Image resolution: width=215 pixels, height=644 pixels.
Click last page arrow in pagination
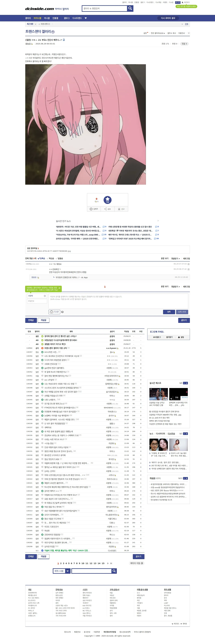pos(111,563)
